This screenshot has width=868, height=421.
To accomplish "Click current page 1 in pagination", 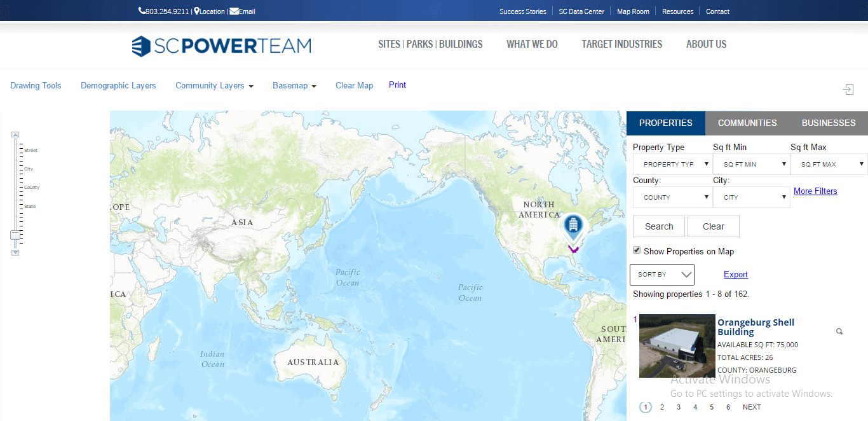I will (x=646, y=407).
